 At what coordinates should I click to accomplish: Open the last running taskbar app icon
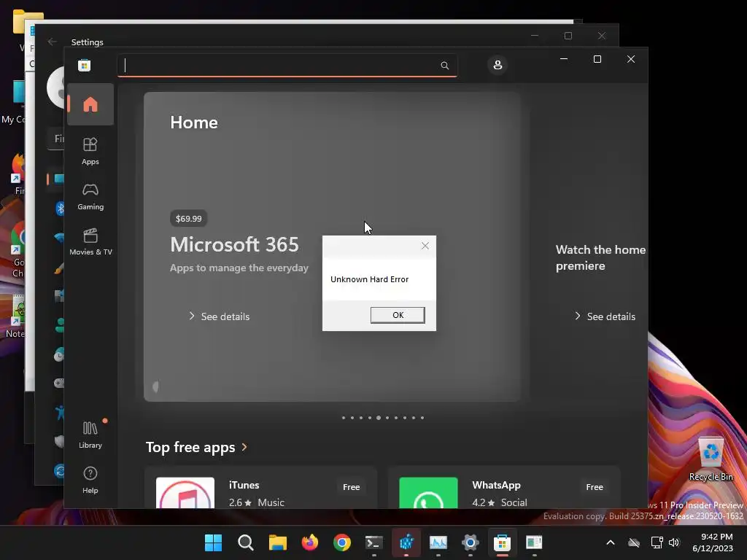click(534, 542)
